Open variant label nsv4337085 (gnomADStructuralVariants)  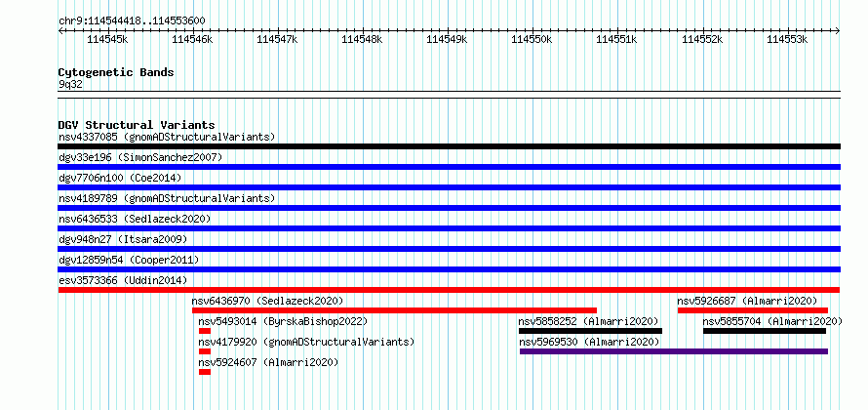click(167, 137)
